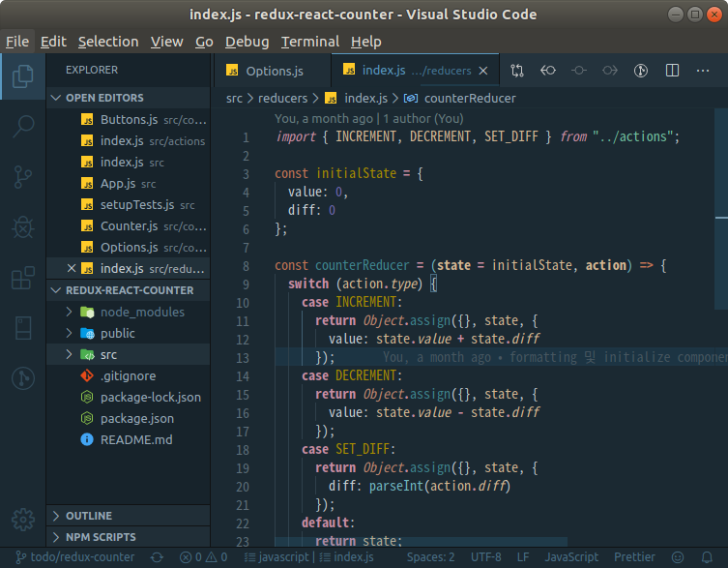Click src in the breadcrumb path
This screenshot has width=728, height=568.
coord(234,99)
